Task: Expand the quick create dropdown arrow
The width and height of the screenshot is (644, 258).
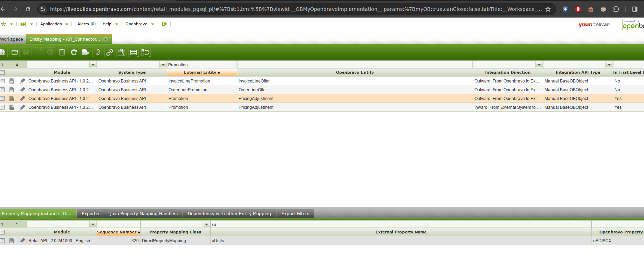Action: [x=12, y=24]
